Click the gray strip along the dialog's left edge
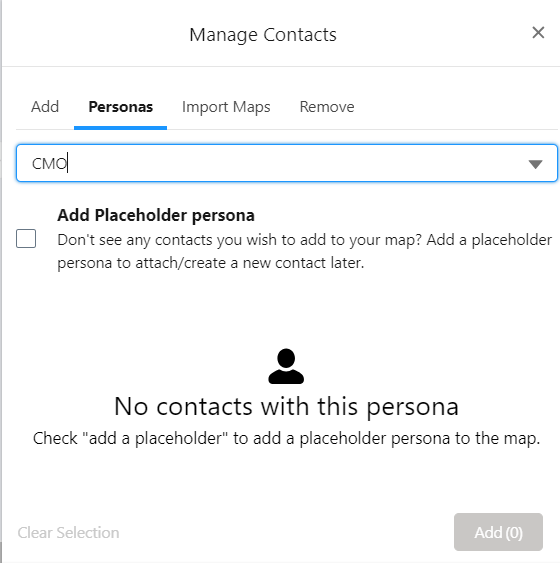Screen dimensions: 560x563 pos(1,282)
